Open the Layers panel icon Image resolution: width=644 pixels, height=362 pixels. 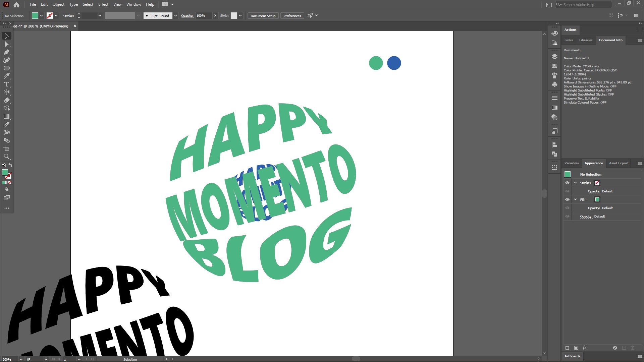coord(554,57)
